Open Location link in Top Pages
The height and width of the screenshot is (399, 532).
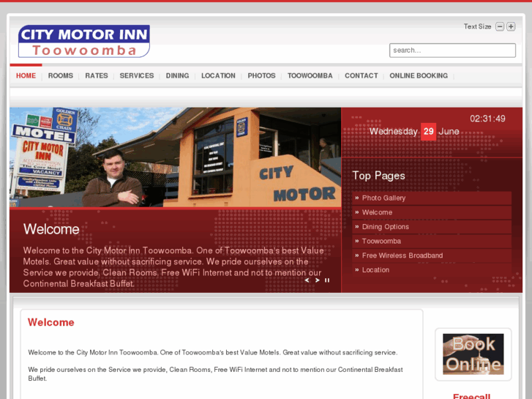[x=432, y=270]
